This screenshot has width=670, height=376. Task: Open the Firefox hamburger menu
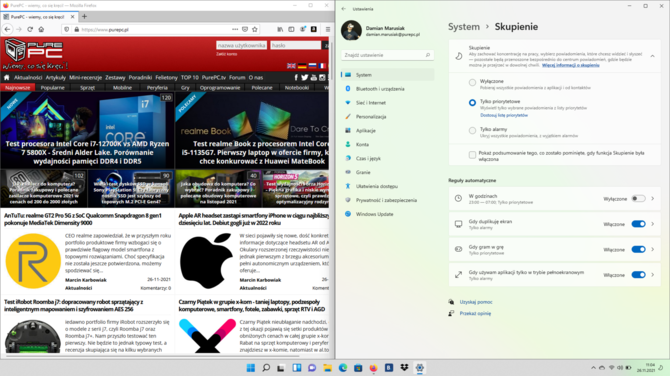[328, 29]
